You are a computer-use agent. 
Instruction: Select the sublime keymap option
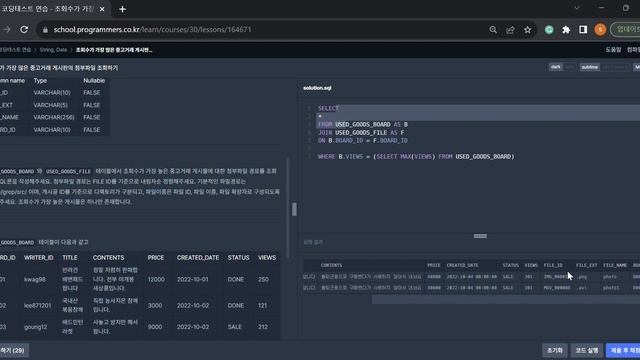pos(589,67)
